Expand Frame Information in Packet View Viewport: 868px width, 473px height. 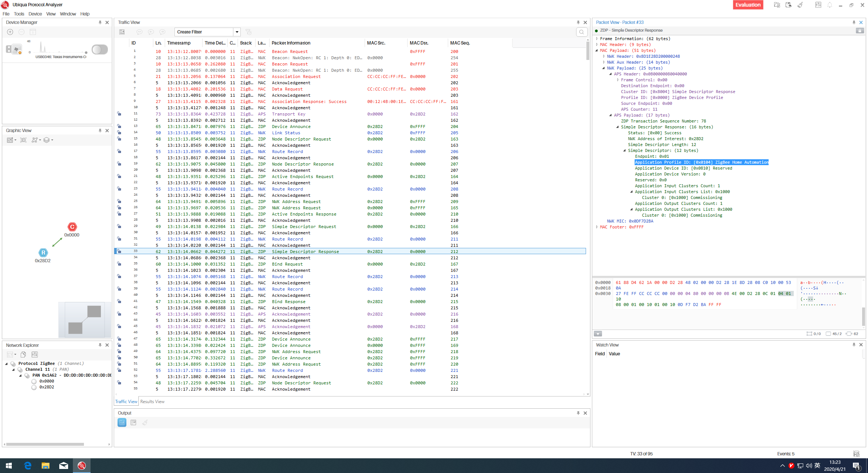[x=597, y=39]
